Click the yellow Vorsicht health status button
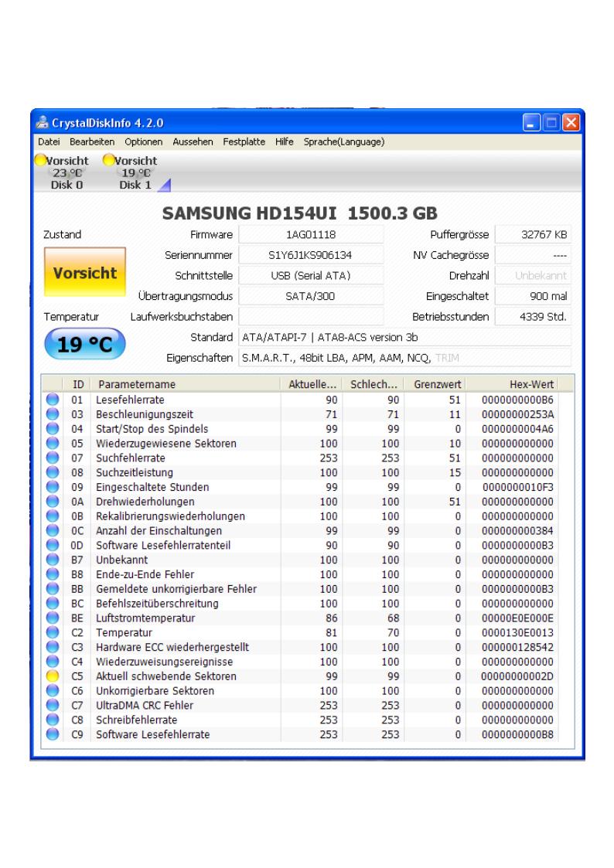The image size is (614, 868). coord(85,272)
